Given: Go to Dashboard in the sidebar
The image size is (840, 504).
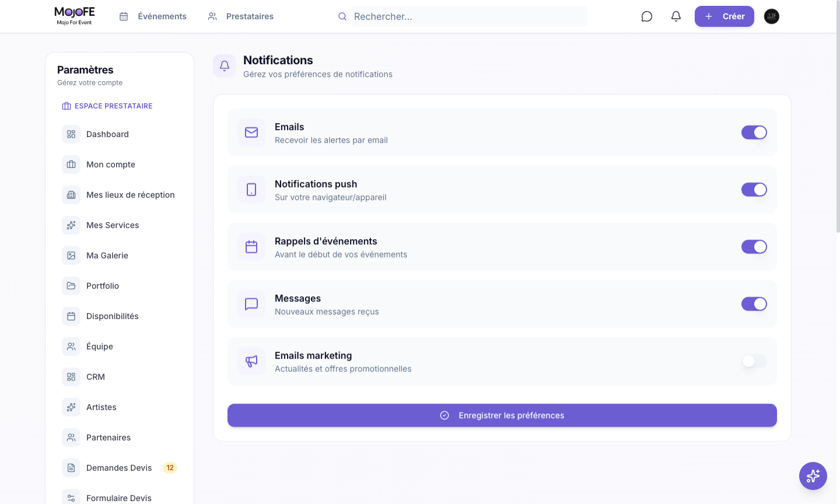Looking at the screenshot, I should pos(120,134).
